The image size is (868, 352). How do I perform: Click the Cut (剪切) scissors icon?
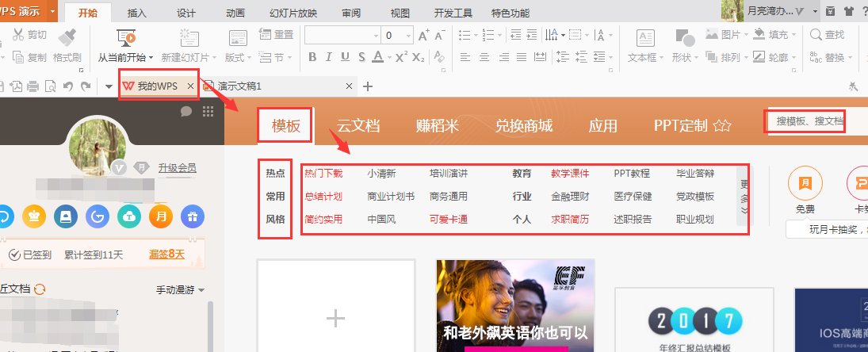pyautogui.click(x=18, y=35)
